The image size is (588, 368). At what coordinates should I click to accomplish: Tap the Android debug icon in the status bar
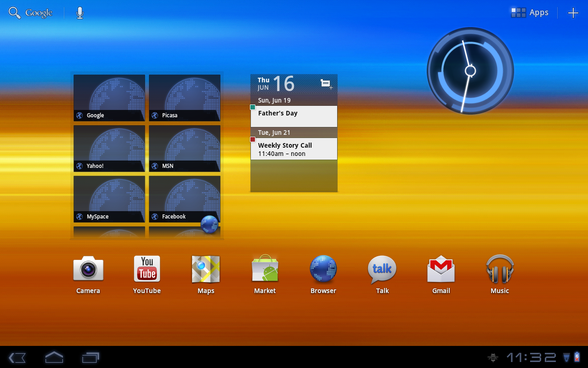tap(493, 357)
